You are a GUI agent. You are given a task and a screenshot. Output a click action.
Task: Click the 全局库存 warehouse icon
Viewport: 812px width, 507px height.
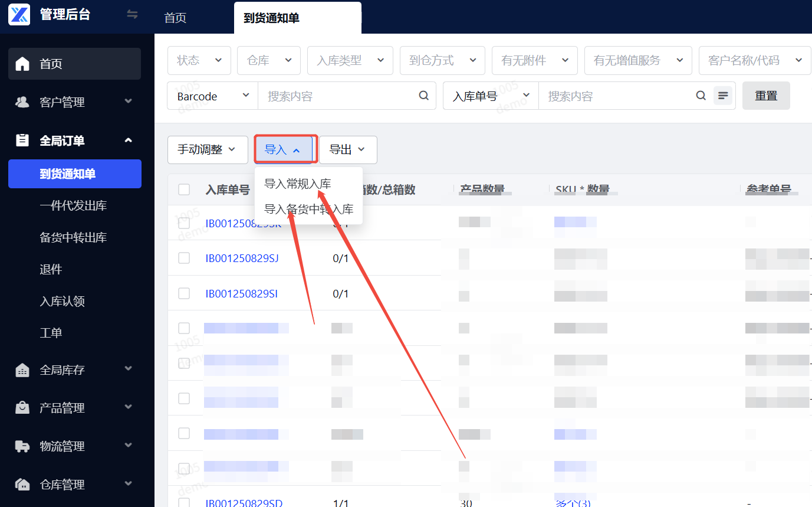(22, 370)
